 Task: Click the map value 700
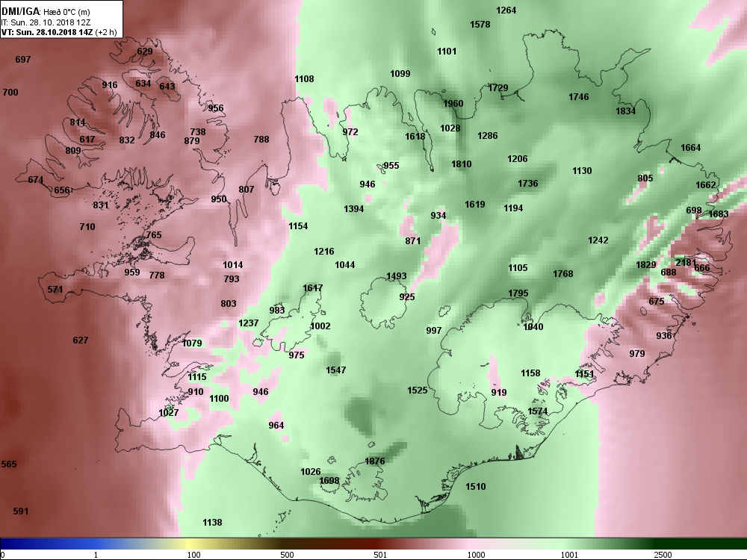(x=10, y=93)
